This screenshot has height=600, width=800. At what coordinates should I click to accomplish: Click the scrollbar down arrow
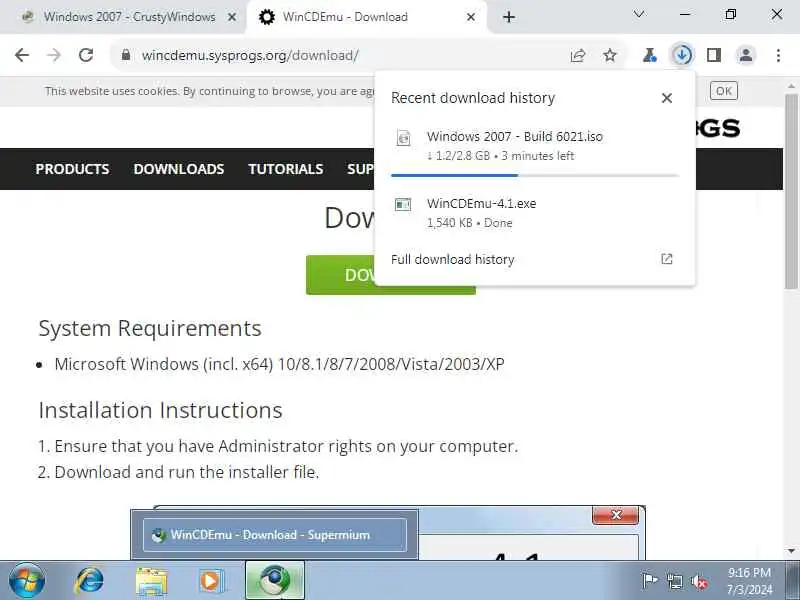791,551
